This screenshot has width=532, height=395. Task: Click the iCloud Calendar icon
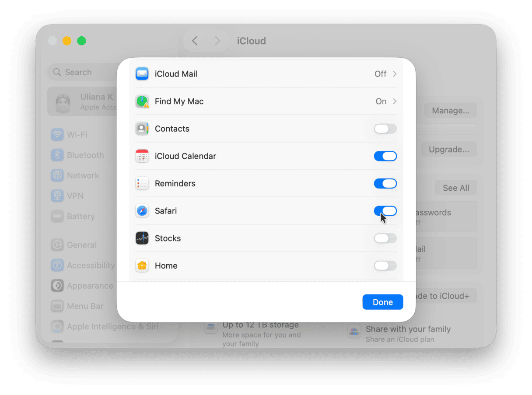click(142, 156)
